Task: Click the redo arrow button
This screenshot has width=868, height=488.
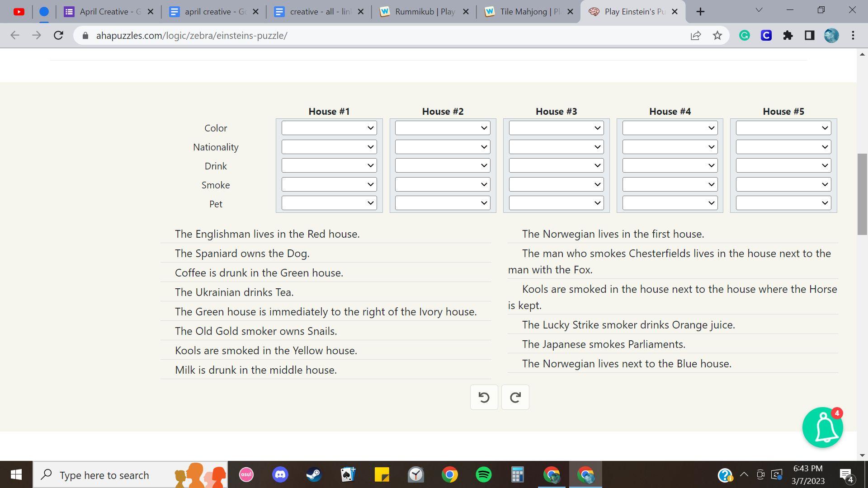Action: [x=515, y=397]
